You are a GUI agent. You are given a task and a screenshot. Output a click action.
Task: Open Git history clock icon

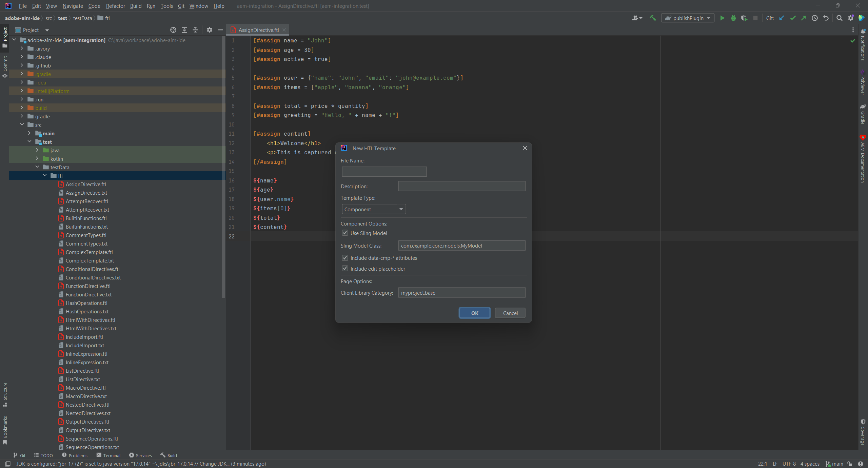pos(815,18)
